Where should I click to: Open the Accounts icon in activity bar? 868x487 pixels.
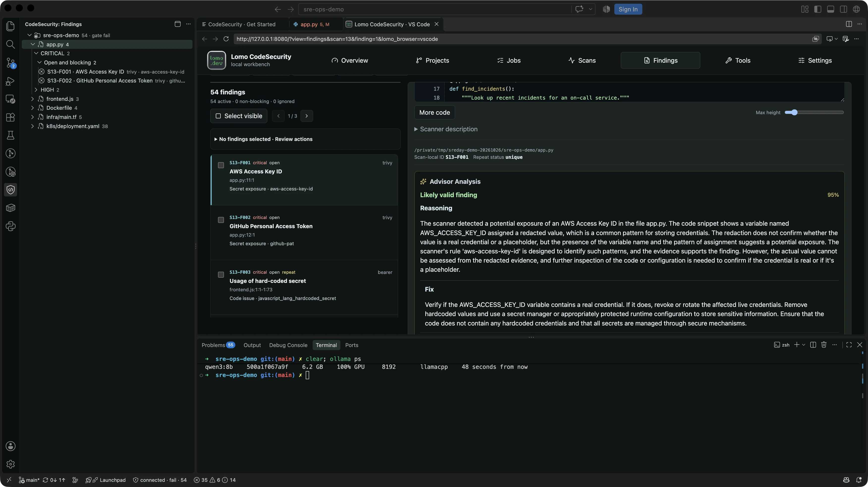click(10, 446)
